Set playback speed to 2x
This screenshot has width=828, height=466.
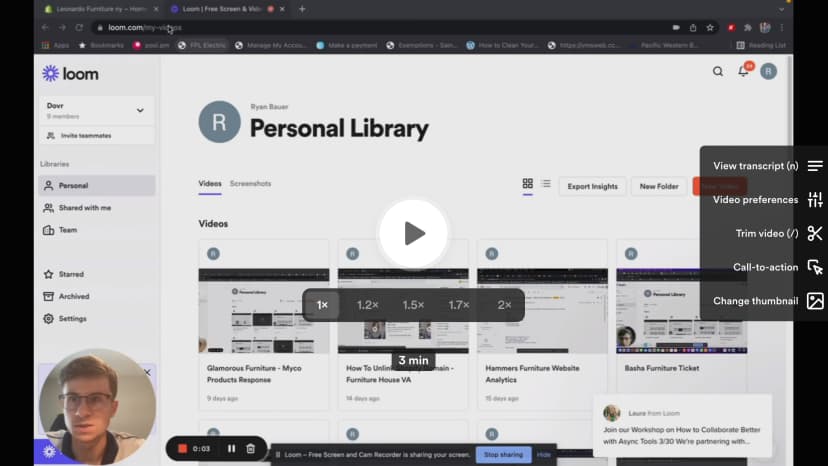point(504,305)
